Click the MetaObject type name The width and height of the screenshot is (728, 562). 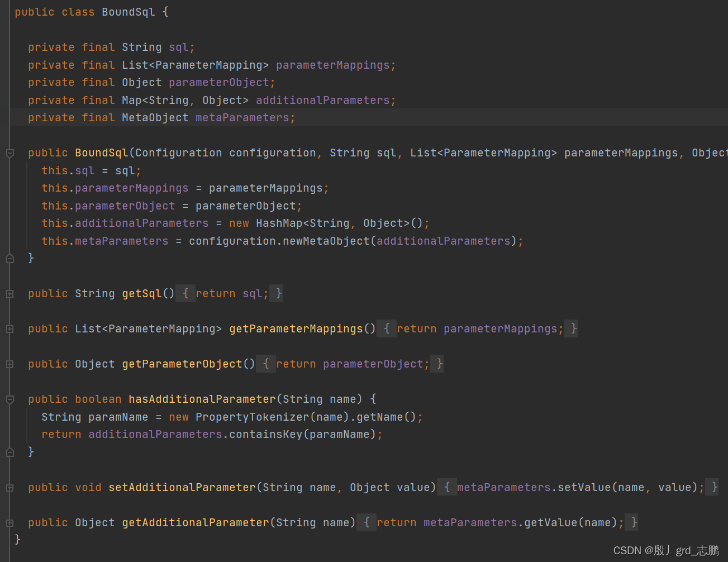155,118
